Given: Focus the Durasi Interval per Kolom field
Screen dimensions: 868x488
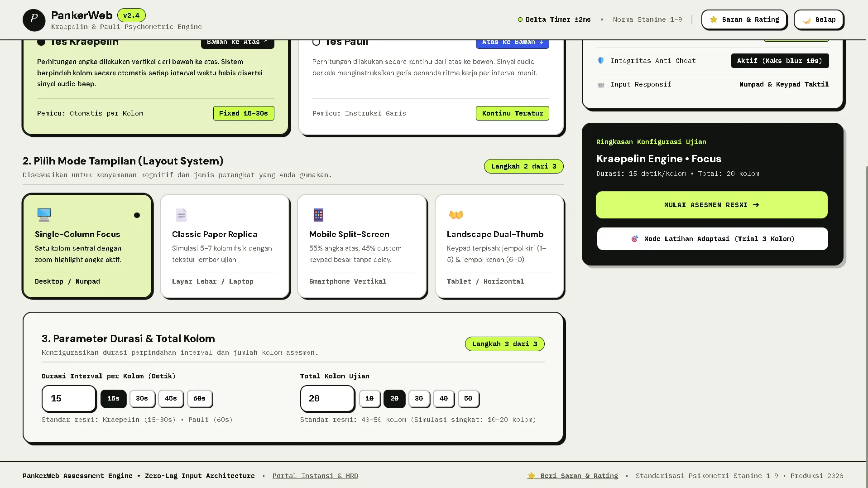Looking at the screenshot, I should [x=69, y=398].
